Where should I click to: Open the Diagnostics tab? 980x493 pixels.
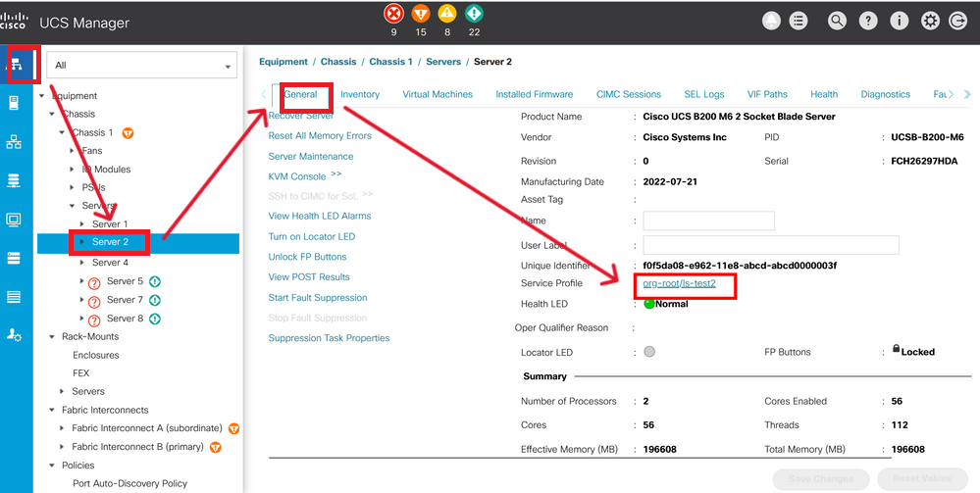coord(886,94)
